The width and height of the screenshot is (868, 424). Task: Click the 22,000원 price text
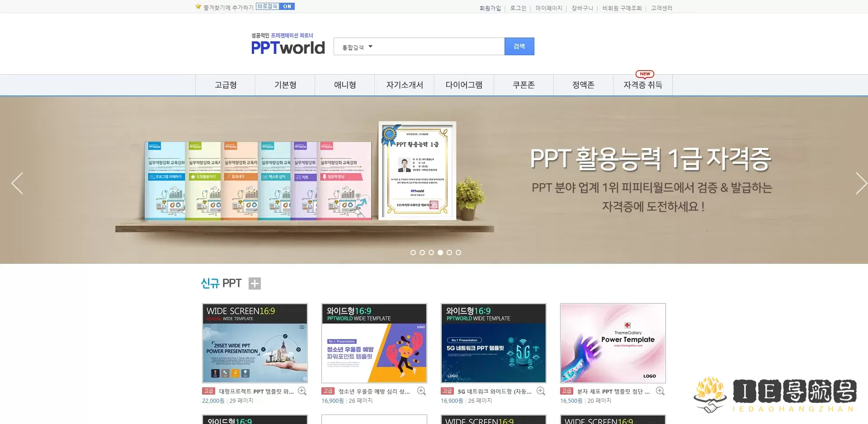213,401
